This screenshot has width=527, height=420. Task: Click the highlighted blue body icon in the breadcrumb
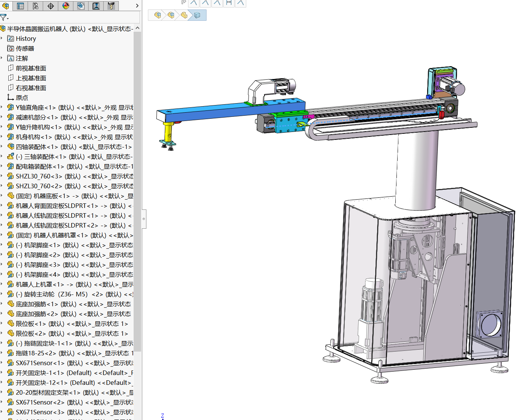pyautogui.click(x=197, y=15)
